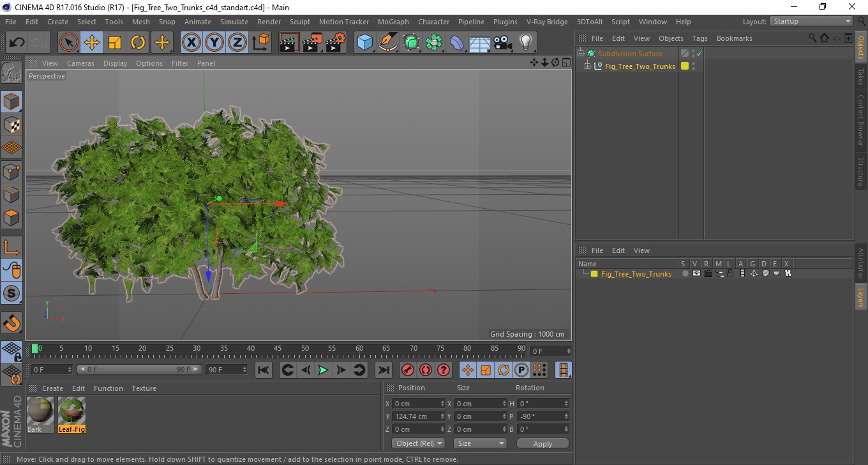Expand Fig_Tree_Two_Trunks object in Objects
This screenshot has height=465, width=868.
pyautogui.click(x=588, y=66)
